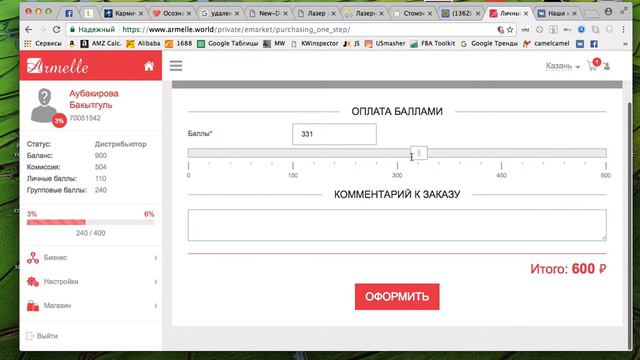Open the camelcamel bookmark

546,43
